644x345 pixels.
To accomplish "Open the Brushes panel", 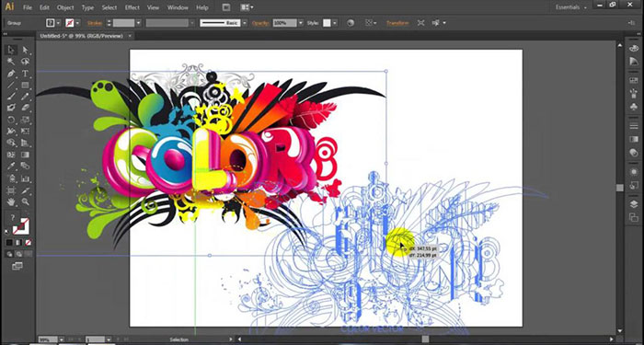I will pos(634,94).
